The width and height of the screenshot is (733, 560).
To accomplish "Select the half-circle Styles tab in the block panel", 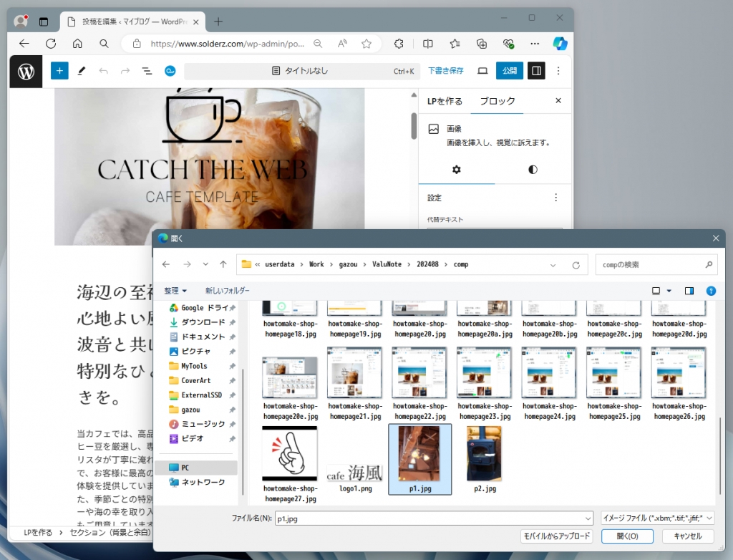I will (533, 169).
